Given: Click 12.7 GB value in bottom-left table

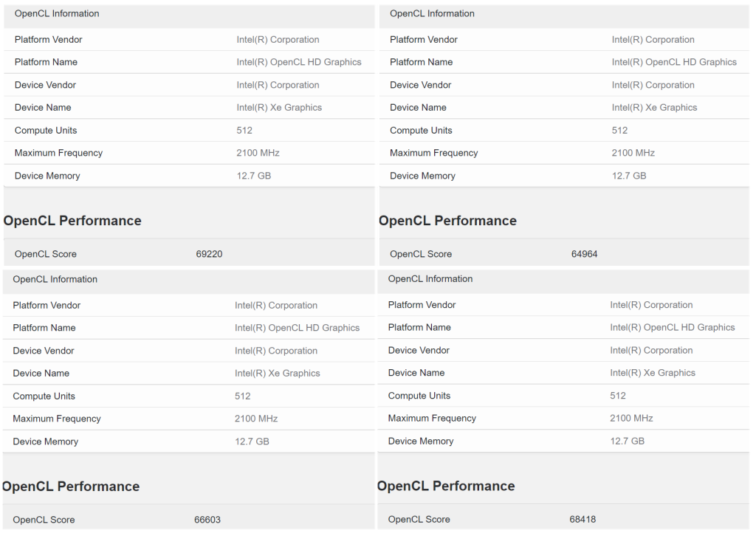Looking at the screenshot, I should (252, 441).
